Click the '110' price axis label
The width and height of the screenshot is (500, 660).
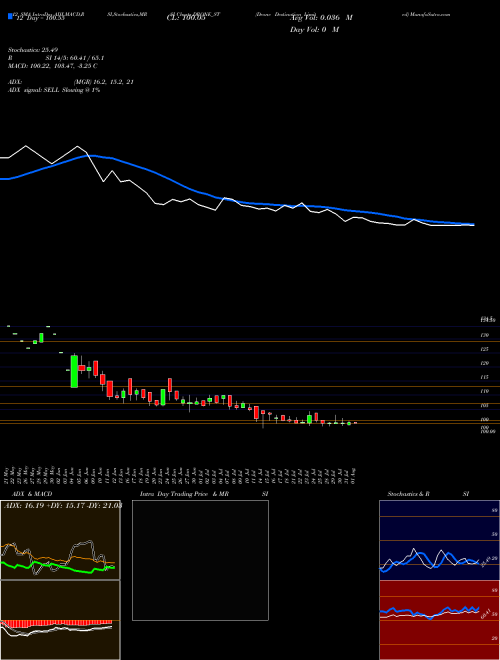pos(485,391)
